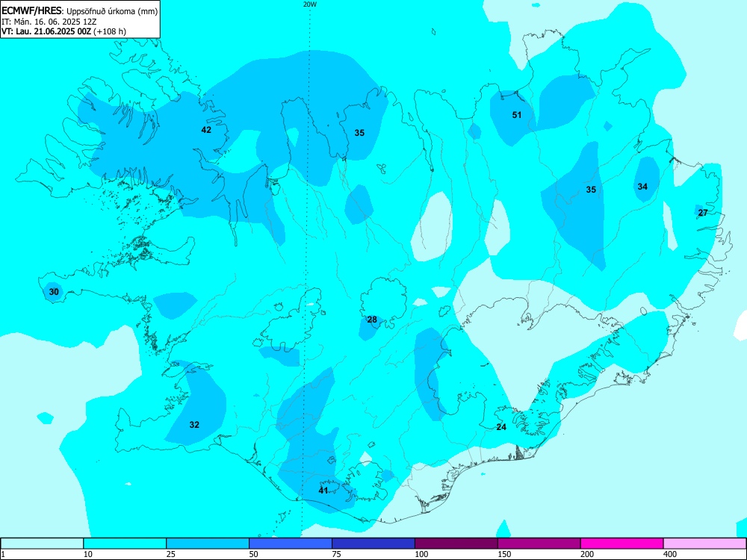
Task: Click the precipitation value 27
Action: [703, 213]
